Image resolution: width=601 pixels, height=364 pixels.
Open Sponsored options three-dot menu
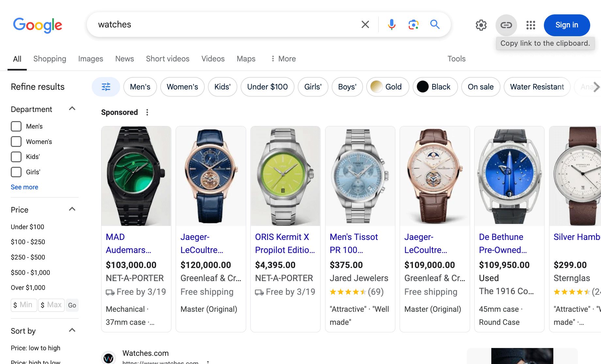[x=147, y=112]
